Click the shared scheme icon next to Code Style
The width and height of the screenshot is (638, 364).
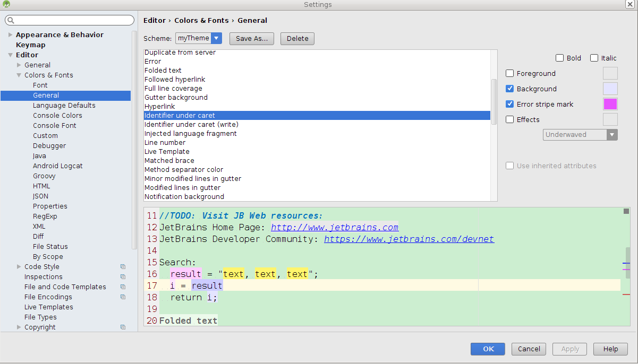tap(123, 266)
